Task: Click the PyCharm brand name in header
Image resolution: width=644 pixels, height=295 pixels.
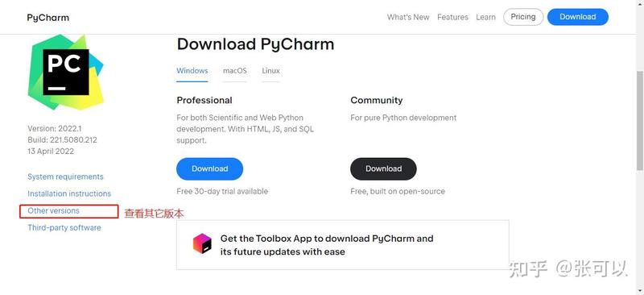Action: point(48,18)
